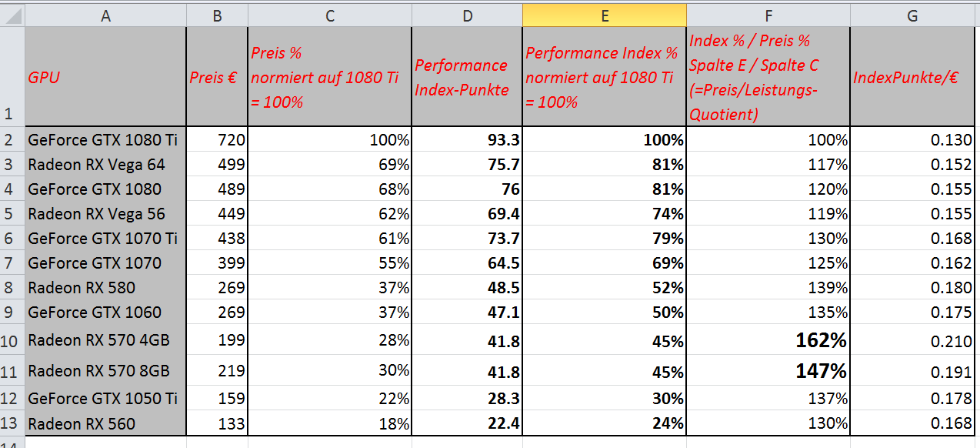This screenshot has height=448, width=980.
Task: Click the 79% performance index cell
Action: [x=604, y=239]
